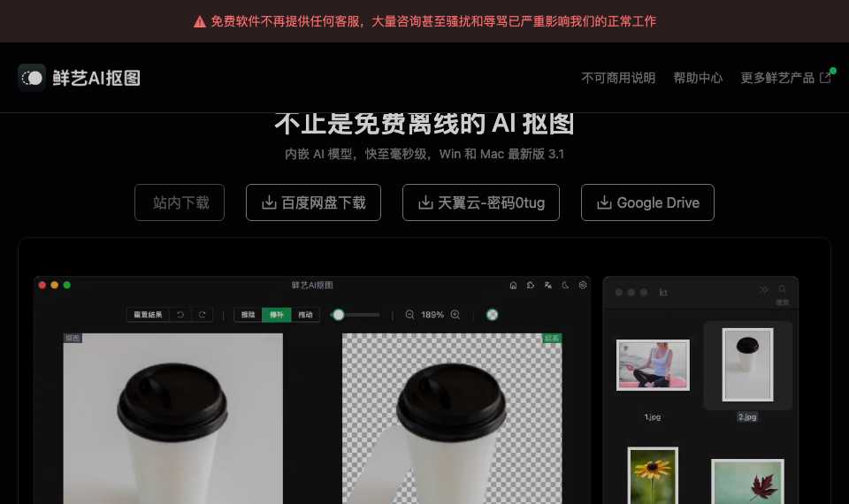Image resolution: width=849 pixels, height=504 pixels.
Task: Expand the double-chevron overflow in file window
Action: pyautogui.click(x=763, y=290)
